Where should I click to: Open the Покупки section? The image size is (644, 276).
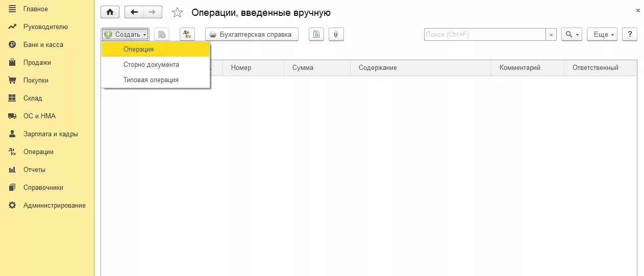(x=36, y=80)
